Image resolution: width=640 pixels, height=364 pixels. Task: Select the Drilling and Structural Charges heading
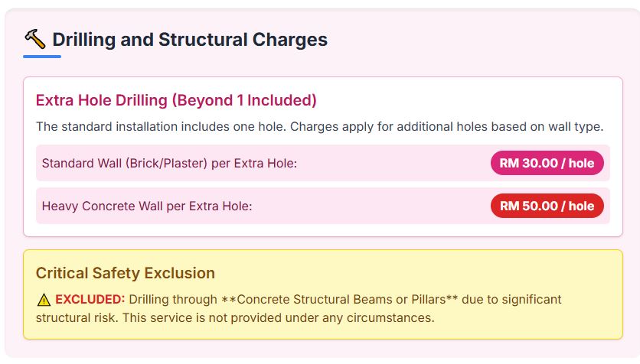189,40
